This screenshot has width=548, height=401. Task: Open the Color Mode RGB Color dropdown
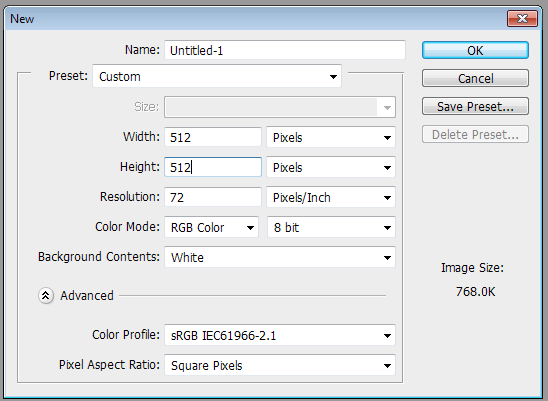pyautogui.click(x=211, y=227)
